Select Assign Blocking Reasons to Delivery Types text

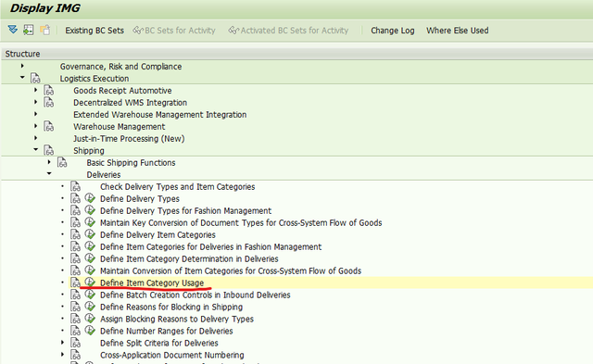coord(177,319)
